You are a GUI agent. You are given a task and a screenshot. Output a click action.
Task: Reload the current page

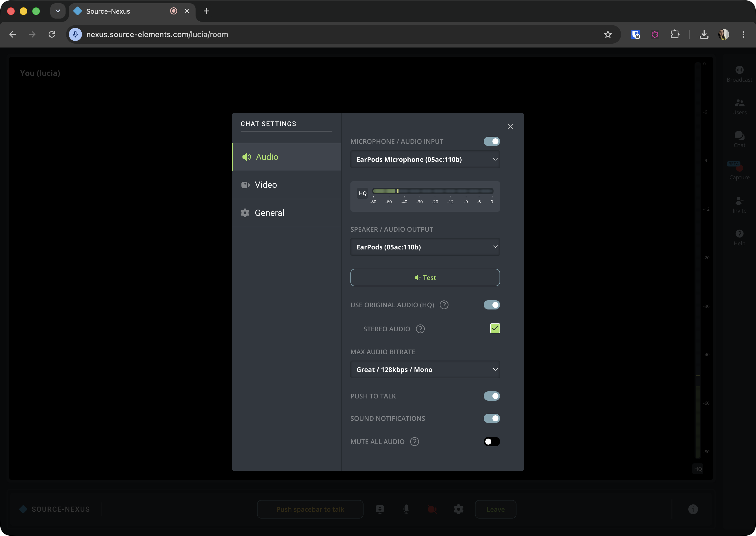click(52, 34)
